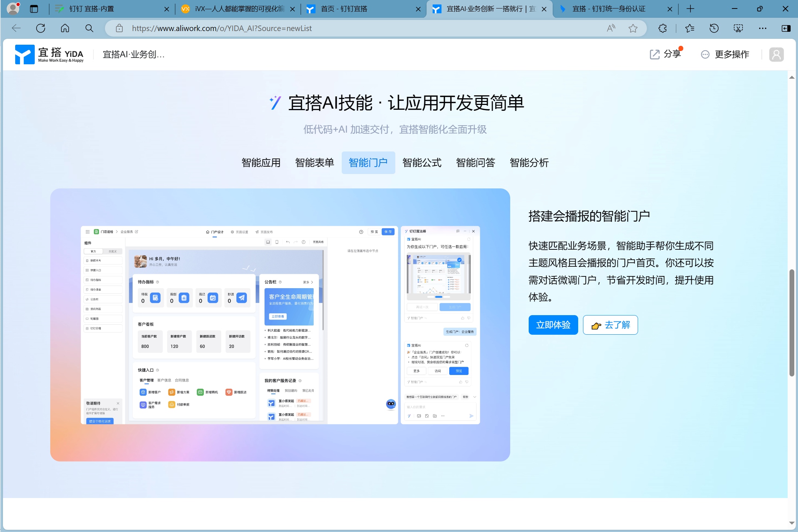Open the 更多操作 menu
This screenshot has width=798, height=532.
(725, 54)
